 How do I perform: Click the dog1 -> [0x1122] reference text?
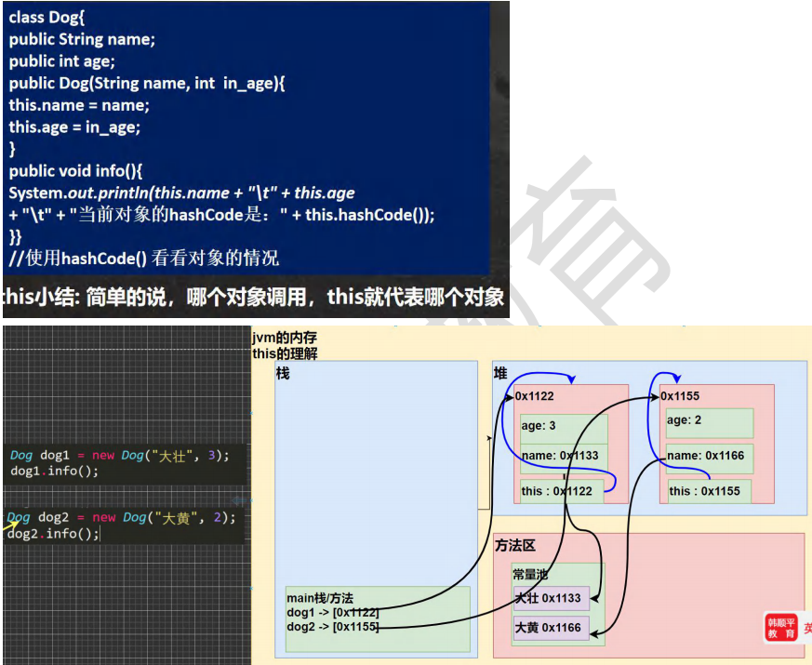click(333, 612)
